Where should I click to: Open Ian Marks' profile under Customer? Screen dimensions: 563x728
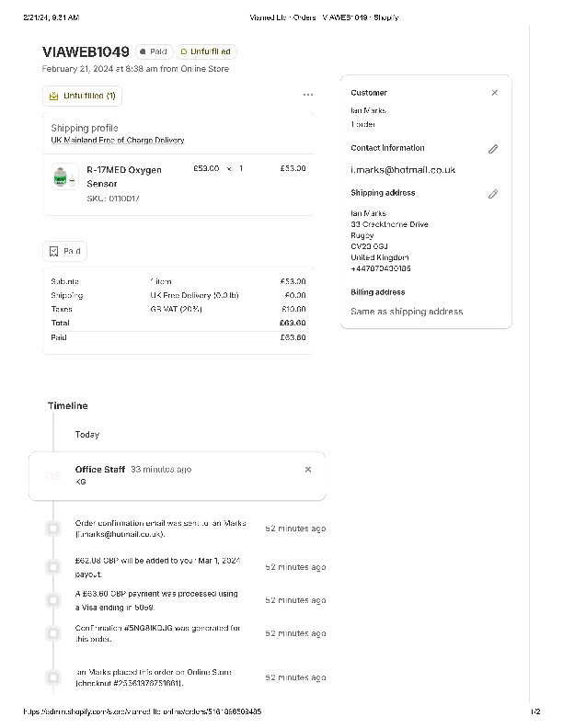pos(369,110)
